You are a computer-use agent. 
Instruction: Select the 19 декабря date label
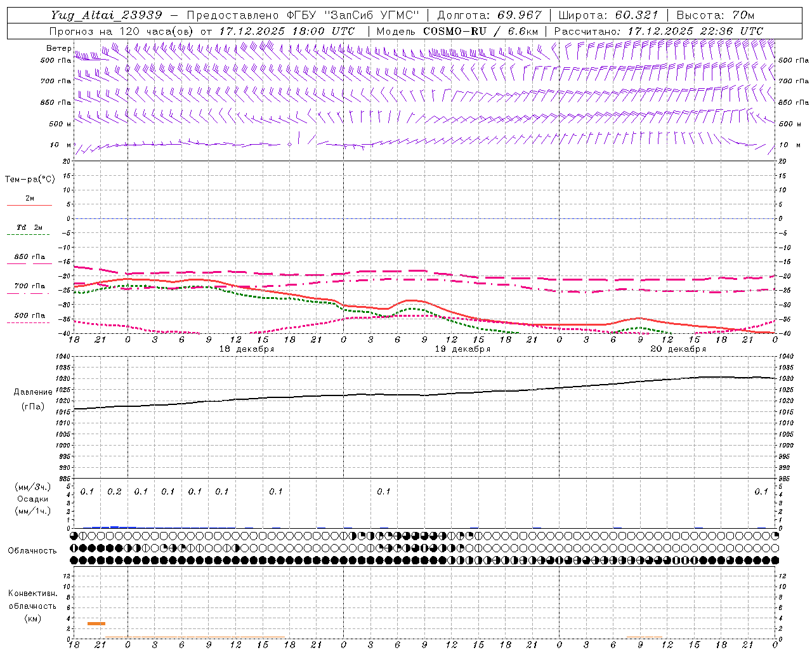tap(462, 349)
